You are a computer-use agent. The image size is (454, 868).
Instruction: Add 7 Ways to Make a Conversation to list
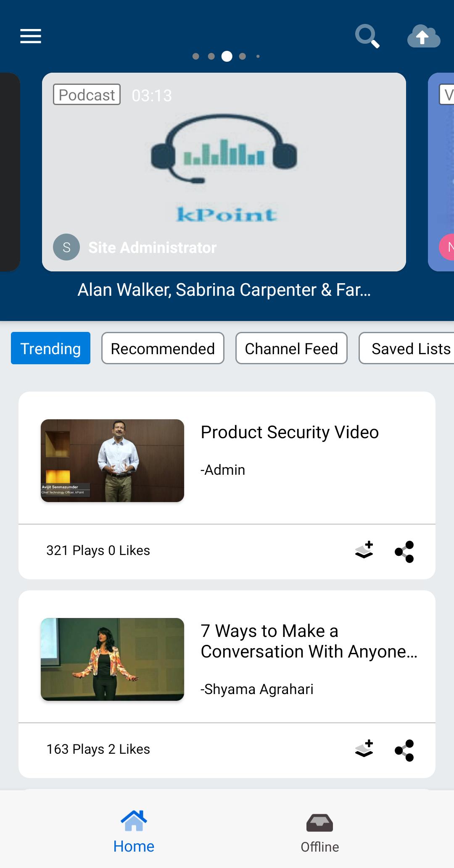click(x=364, y=749)
